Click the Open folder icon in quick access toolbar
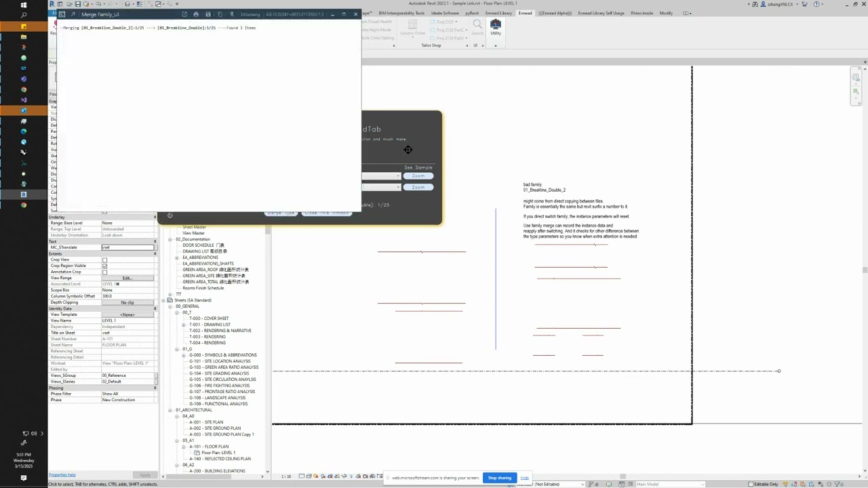This screenshot has width=868, height=488. 69,4
